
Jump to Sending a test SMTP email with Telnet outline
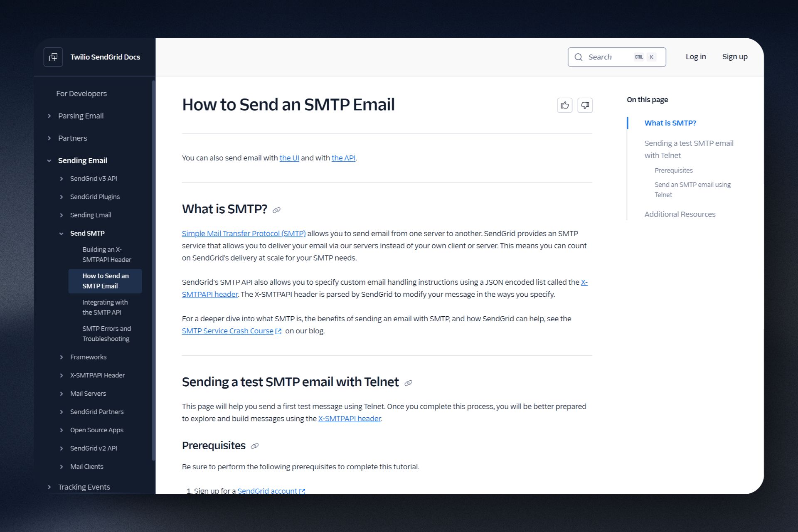coord(689,149)
